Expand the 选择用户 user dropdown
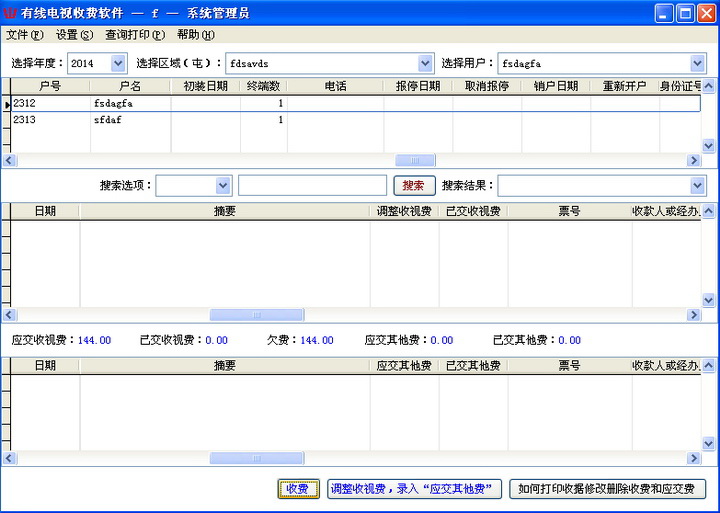Screen dimensions: 720x513 click(x=697, y=63)
